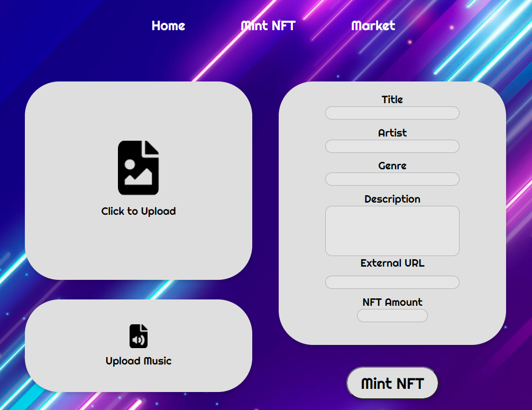Click the Mint NFT submit button
The image size is (532, 410).
392,383
